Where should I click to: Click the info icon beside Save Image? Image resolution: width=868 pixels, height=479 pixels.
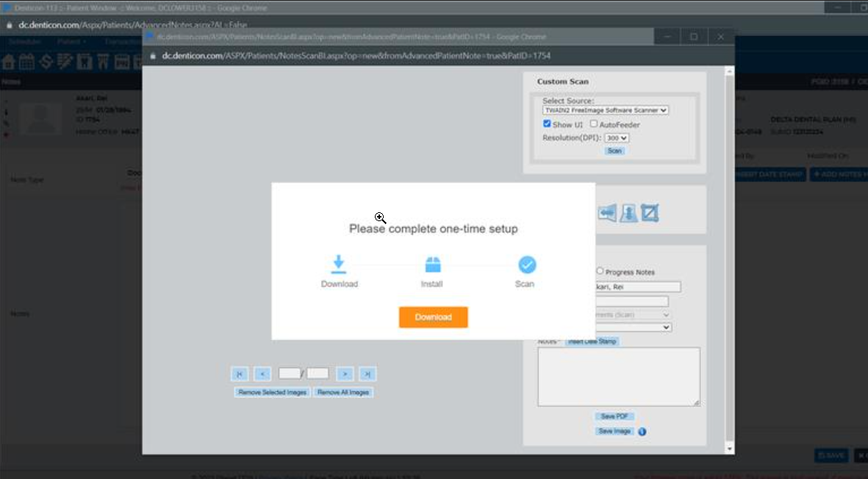pyautogui.click(x=640, y=431)
